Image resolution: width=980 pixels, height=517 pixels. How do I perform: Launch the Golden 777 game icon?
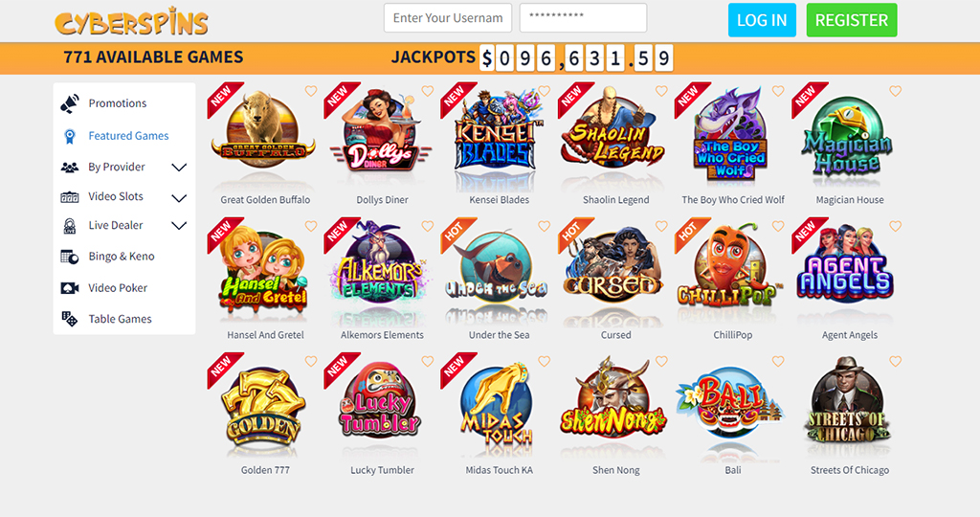pyautogui.click(x=264, y=406)
